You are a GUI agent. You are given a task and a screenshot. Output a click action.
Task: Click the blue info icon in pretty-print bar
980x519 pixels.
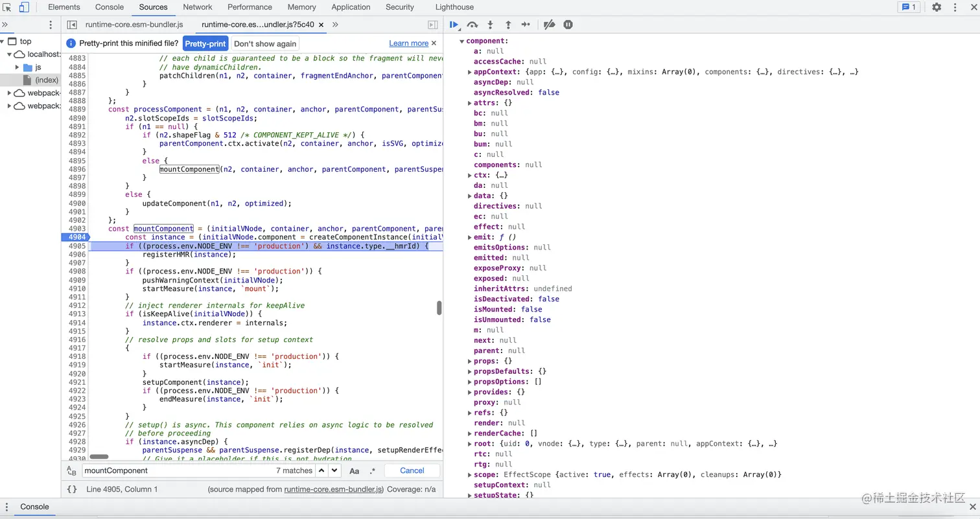(71, 43)
